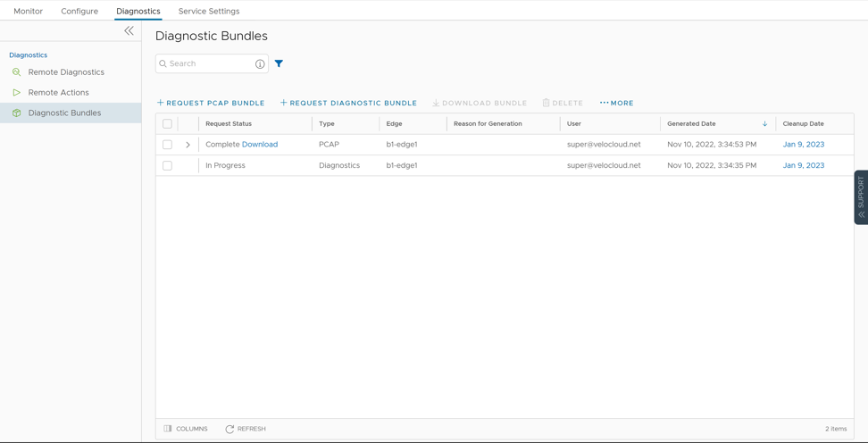The width and height of the screenshot is (868, 443).
Task: Expand the PCAP bundle row details
Action: (188, 145)
